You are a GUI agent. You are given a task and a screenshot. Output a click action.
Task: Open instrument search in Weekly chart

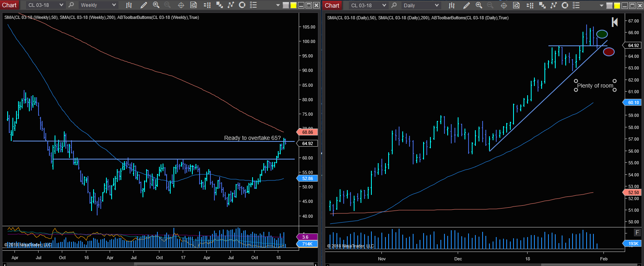pos(71,5)
